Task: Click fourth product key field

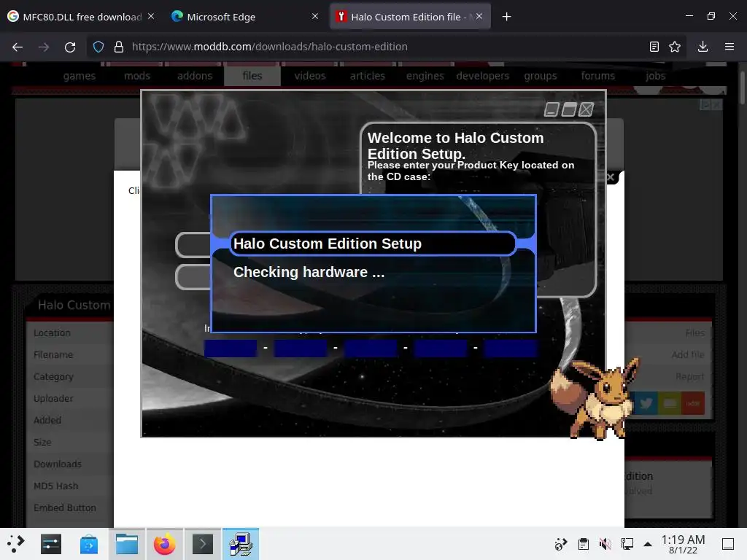Action: [x=441, y=348]
